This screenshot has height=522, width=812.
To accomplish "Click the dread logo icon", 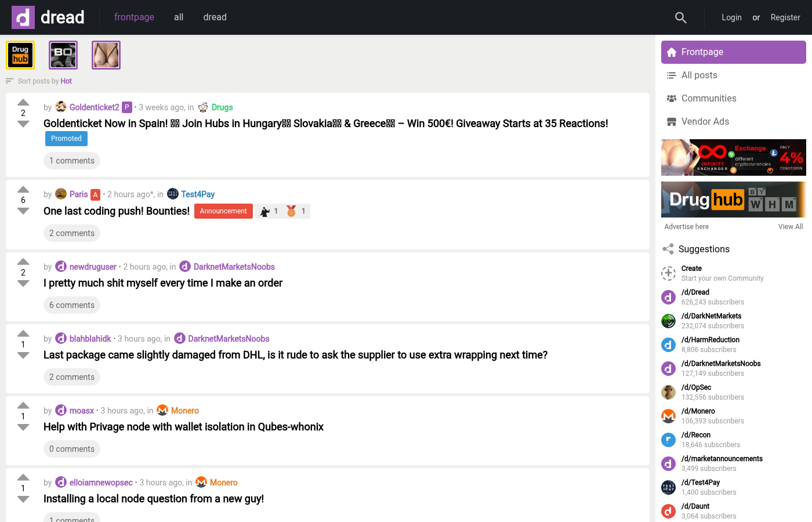I will pos(23,17).
